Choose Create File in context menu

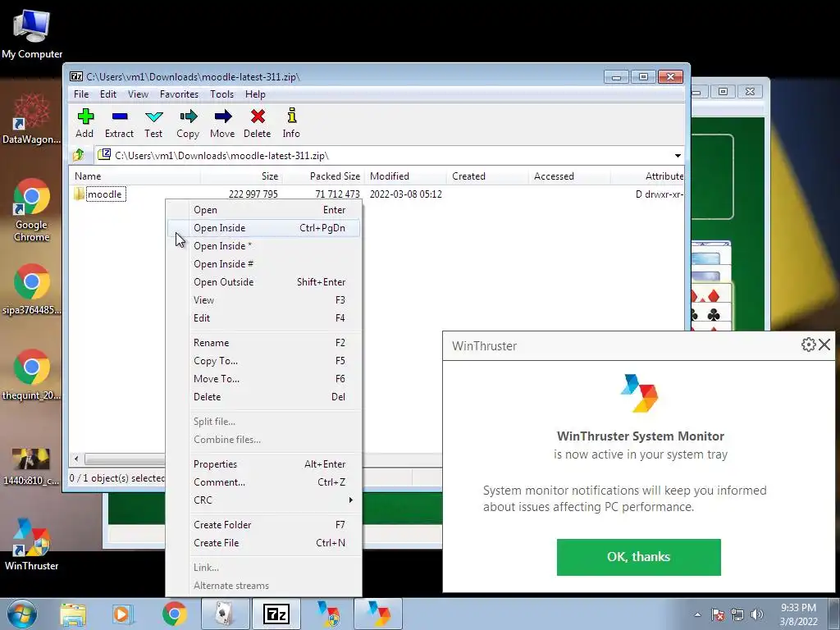[x=263, y=543]
